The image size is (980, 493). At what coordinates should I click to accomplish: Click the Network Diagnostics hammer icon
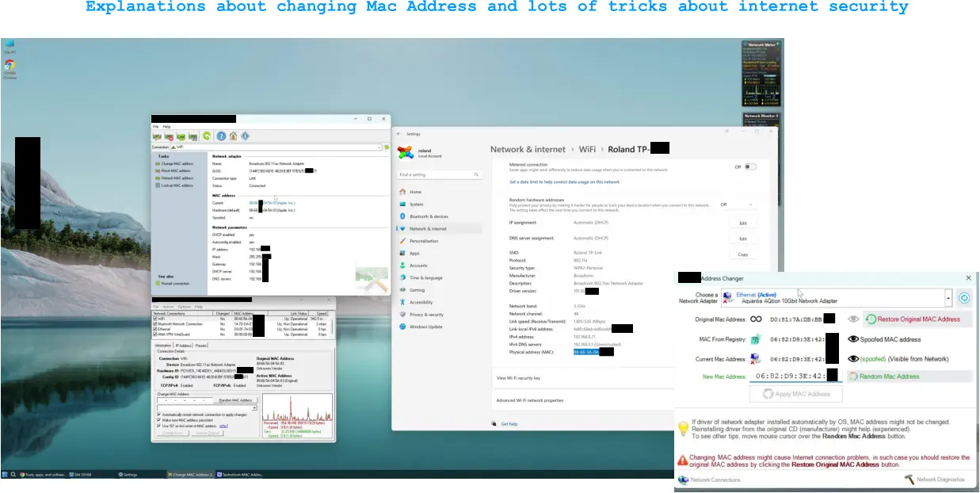909,480
